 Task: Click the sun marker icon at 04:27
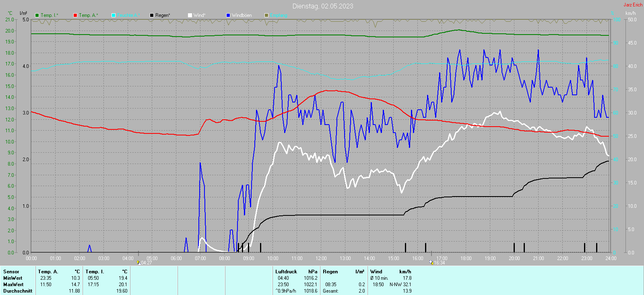pyautogui.click(x=138, y=263)
